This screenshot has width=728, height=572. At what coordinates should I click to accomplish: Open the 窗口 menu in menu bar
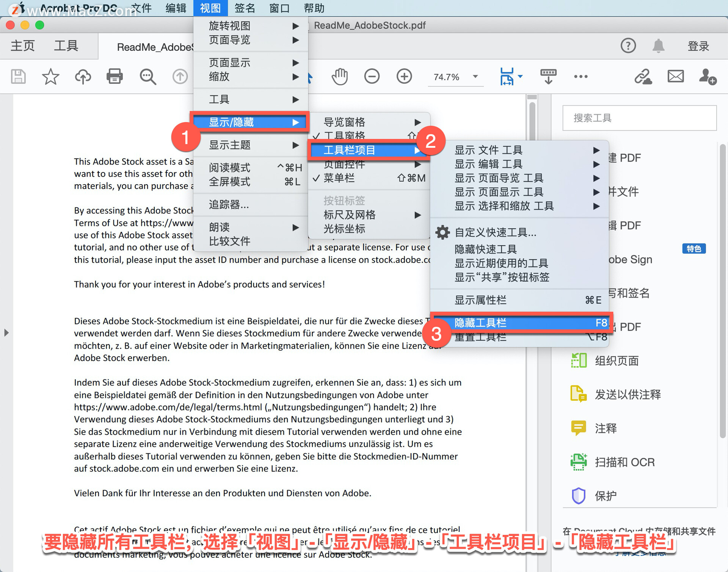(279, 8)
